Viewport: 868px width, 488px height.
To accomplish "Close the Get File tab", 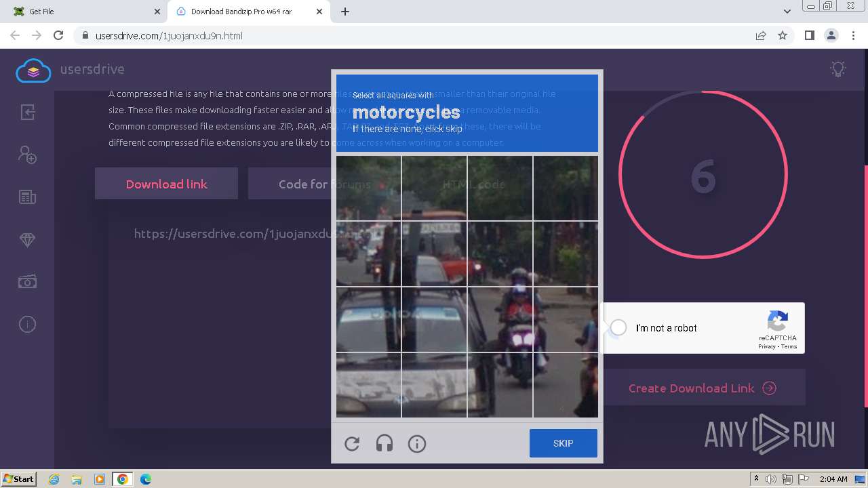I will point(157,12).
